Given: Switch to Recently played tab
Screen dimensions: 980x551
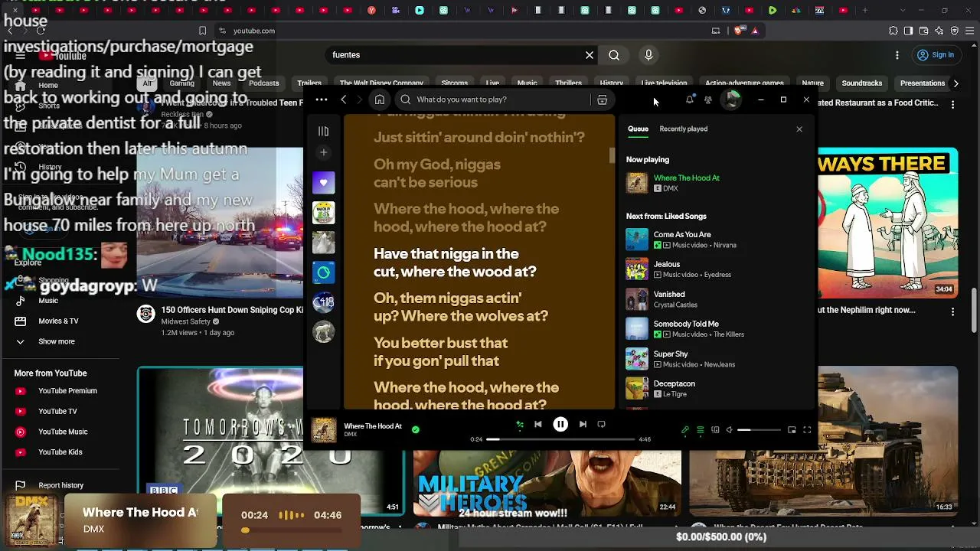Looking at the screenshot, I should pos(684,129).
